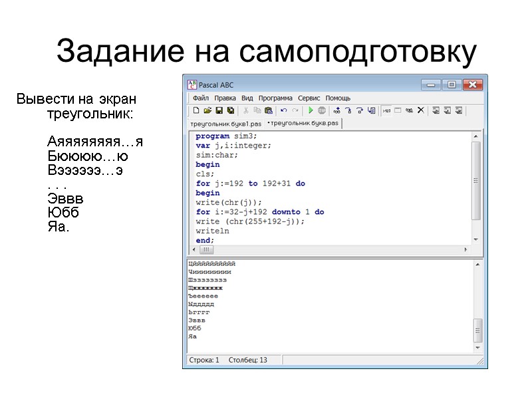Viewport: 532px width, 399px height.
Task: Undo last edit with the left arrow
Action: coord(284,110)
